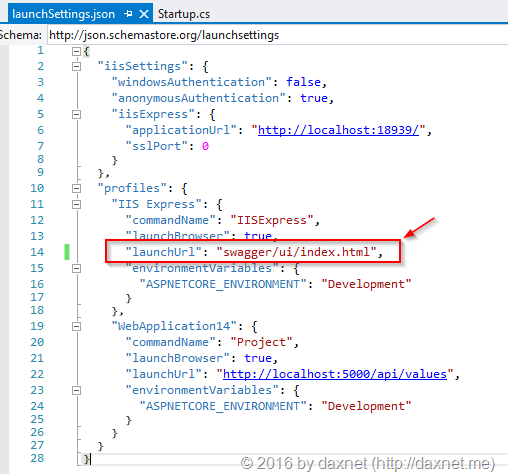Collapse the IIS Express profile block
Viewport: 508px width, 474px height.
click(x=76, y=204)
